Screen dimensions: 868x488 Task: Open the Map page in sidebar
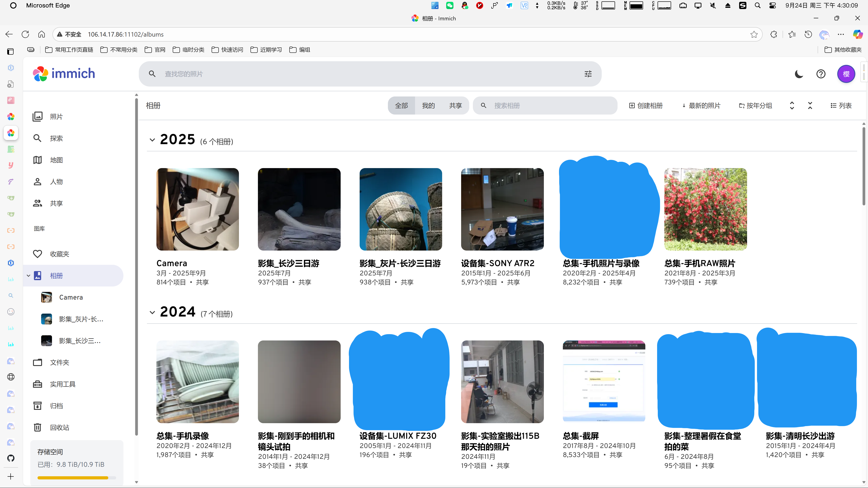tap(56, 160)
